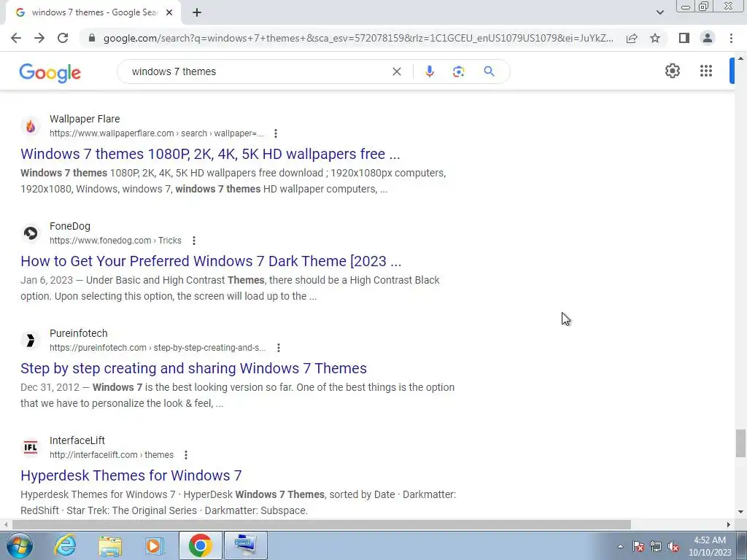This screenshot has width=747, height=560.
Task: View site information via the lock icon
Action: tap(92, 38)
